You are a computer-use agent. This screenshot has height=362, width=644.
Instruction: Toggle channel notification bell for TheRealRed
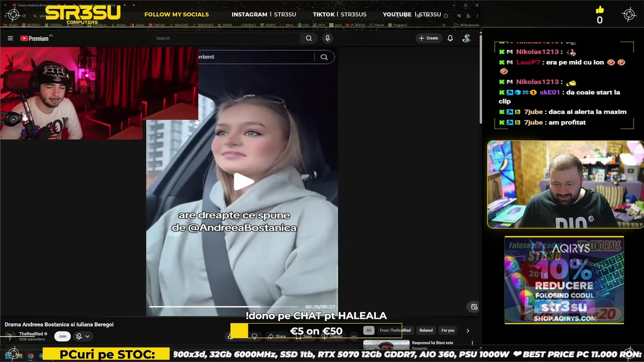pos(78,336)
